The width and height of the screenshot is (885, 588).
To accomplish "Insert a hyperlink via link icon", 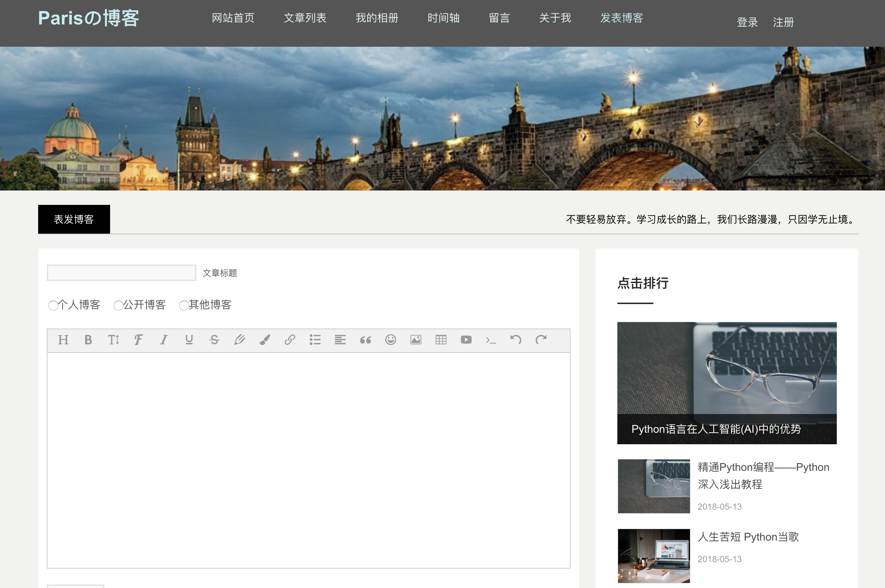I will tap(290, 340).
